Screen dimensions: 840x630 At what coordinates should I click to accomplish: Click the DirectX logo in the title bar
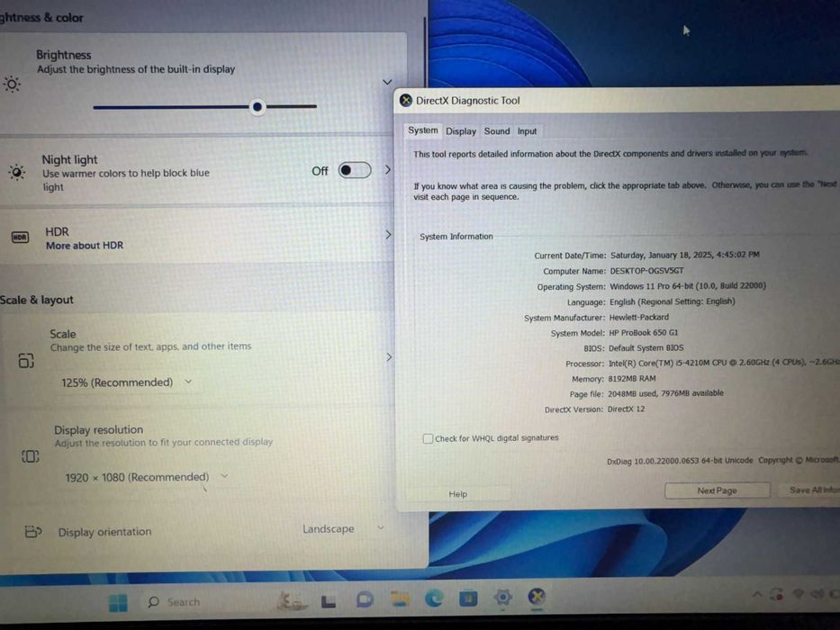click(x=406, y=100)
